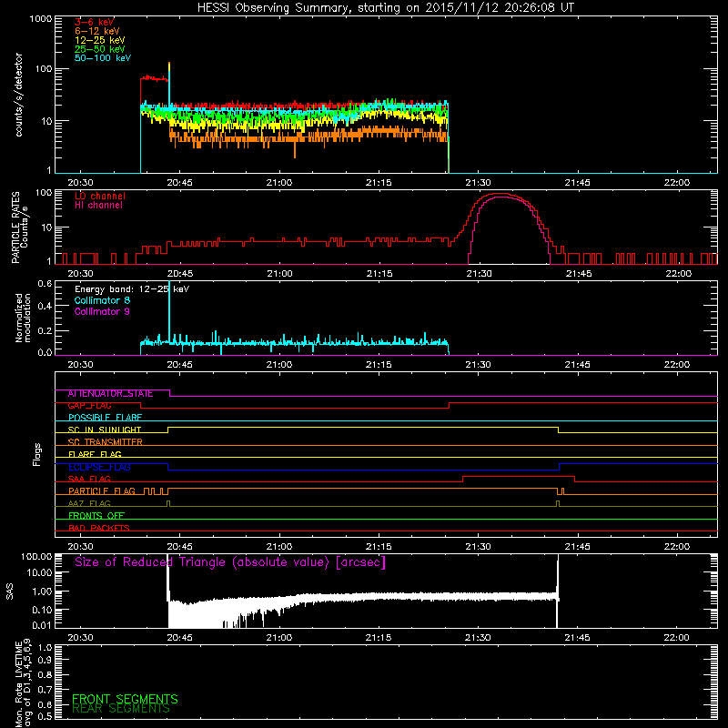Click the Size of Reduced Triangle title
728x728 pixels.
pyautogui.click(x=230, y=562)
